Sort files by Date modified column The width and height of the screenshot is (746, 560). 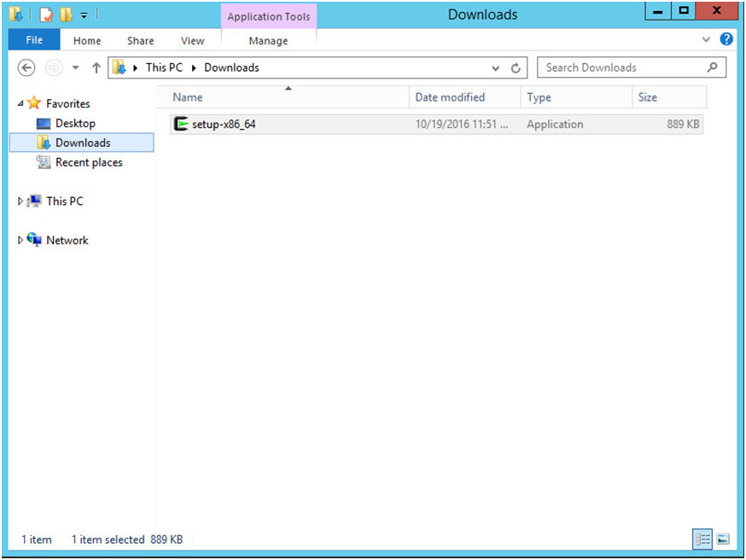[465, 97]
